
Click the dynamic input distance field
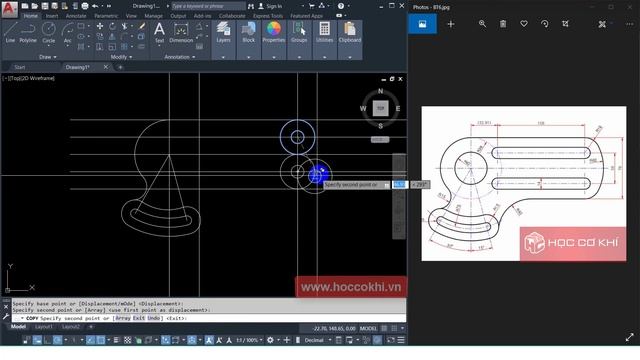pos(400,185)
